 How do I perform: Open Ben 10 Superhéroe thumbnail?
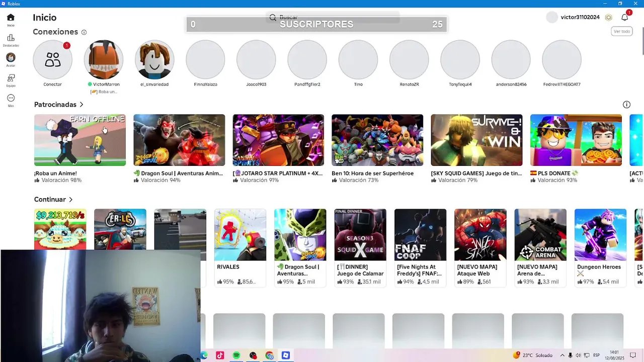(x=377, y=140)
